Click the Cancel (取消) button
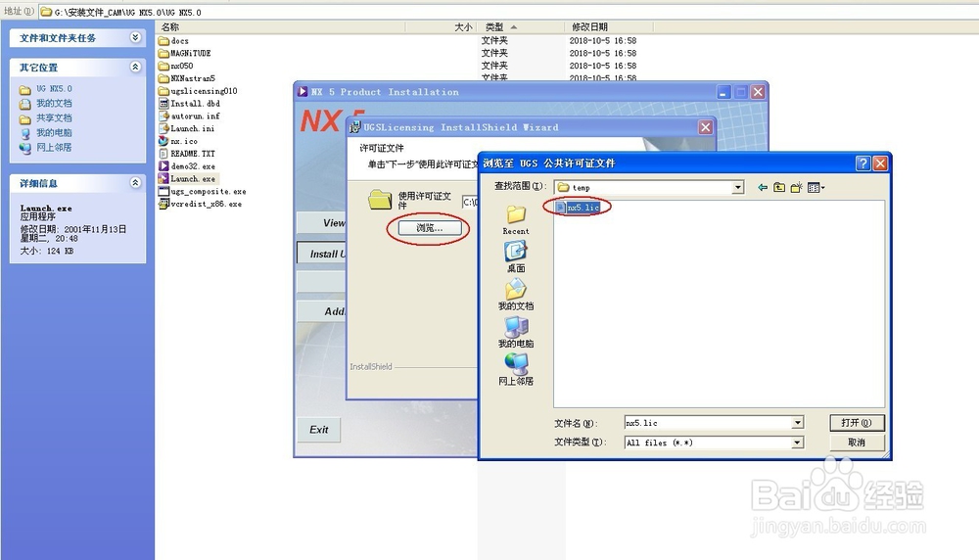Screen dimensions: 979x560 857,443
